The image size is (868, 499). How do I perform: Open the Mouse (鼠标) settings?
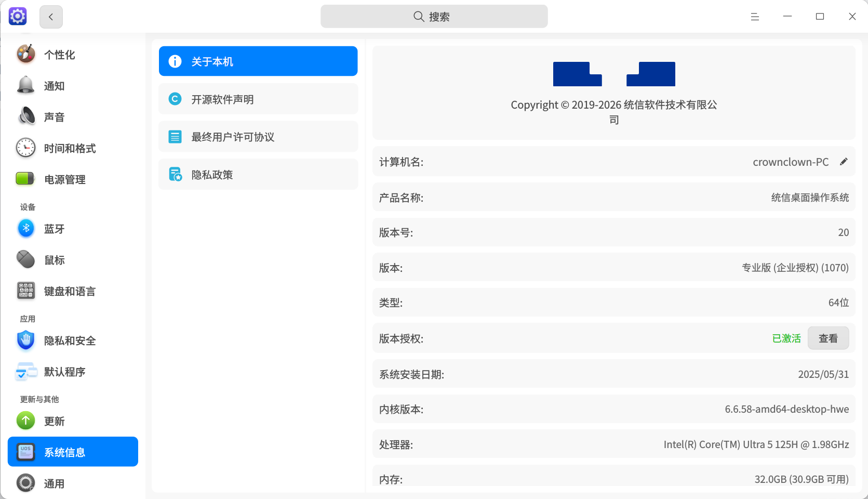(73, 260)
